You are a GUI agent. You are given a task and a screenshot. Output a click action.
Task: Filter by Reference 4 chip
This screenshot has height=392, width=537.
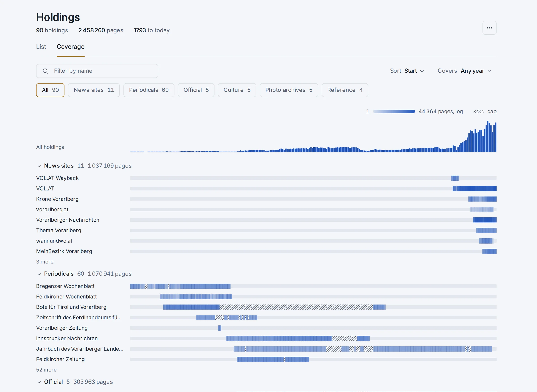(x=345, y=90)
